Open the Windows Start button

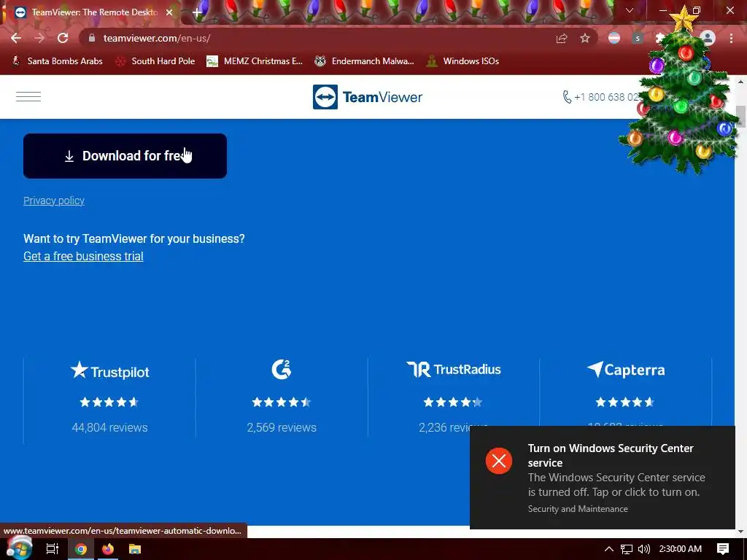pyautogui.click(x=19, y=548)
